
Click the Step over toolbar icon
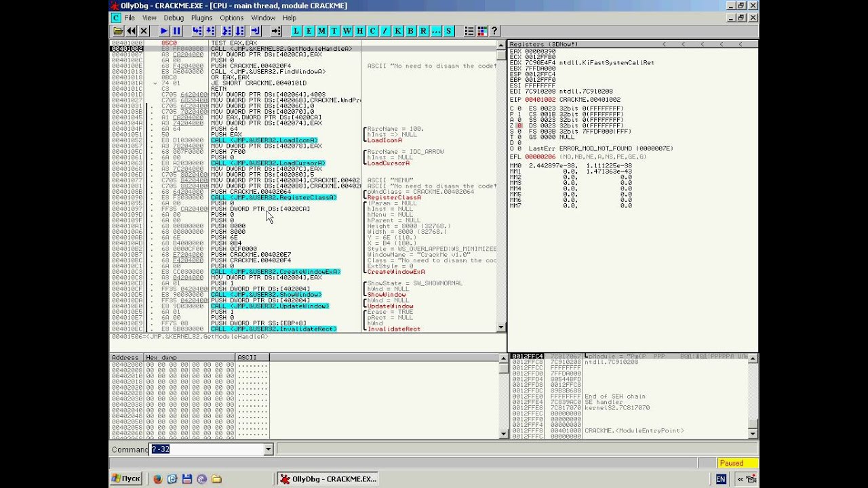pos(210,31)
